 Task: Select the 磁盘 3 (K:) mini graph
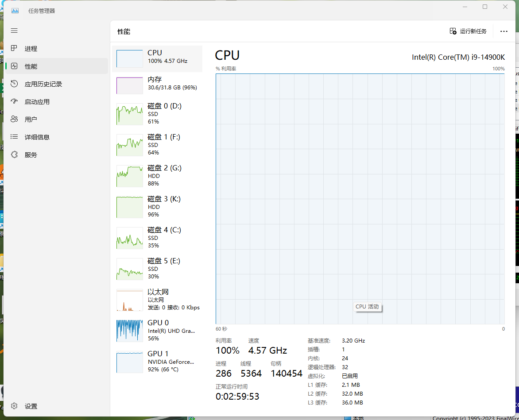click(x=129, y=207)
